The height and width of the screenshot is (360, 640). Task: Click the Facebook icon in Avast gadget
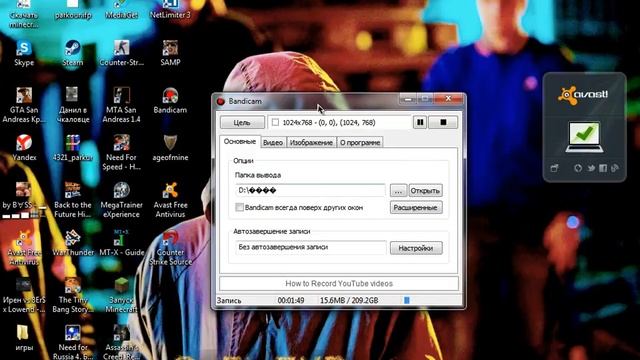[x=603, y=168]
